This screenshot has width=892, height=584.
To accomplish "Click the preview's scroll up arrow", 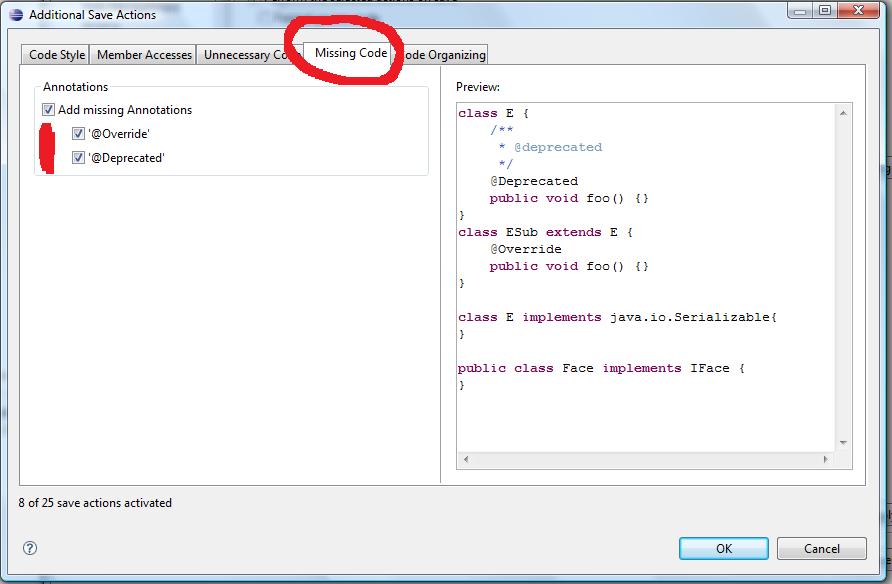I will [x=844, y=111].
